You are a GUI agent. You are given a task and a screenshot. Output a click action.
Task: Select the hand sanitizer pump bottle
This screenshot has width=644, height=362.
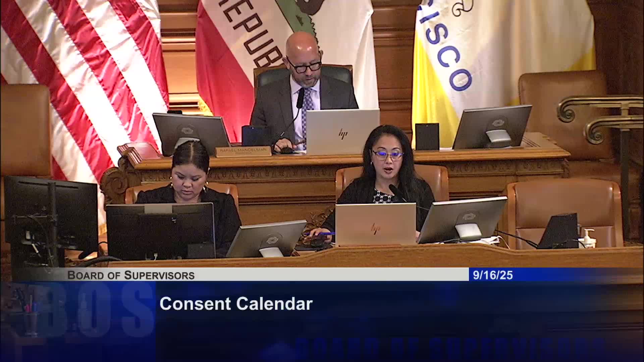click(588, 238)
